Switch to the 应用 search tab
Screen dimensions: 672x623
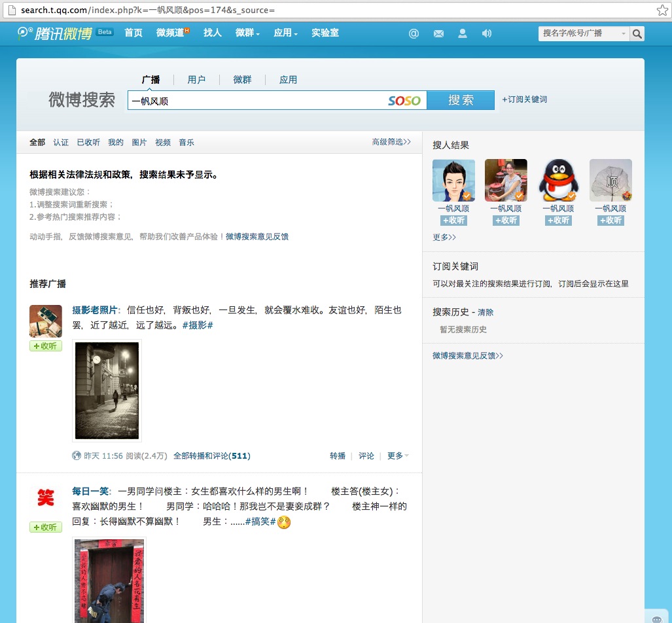pyautogui.click(x=288, y=80)
